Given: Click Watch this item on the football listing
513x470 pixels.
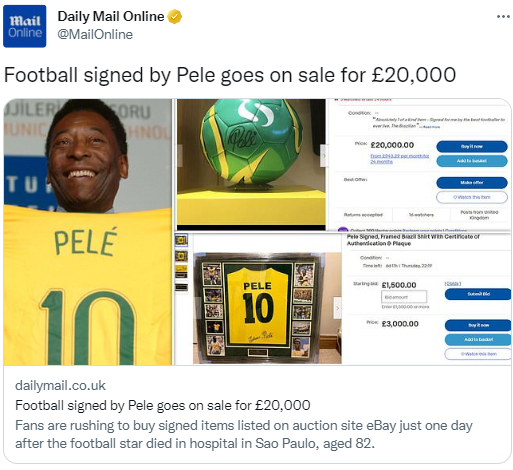Looking at the screenshot, I should [472, 197].
